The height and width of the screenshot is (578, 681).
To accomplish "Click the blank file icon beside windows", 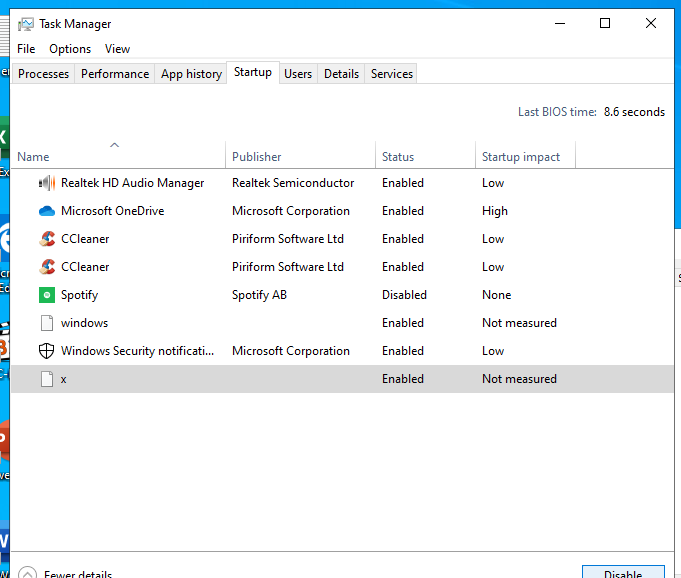I will 47,323.
